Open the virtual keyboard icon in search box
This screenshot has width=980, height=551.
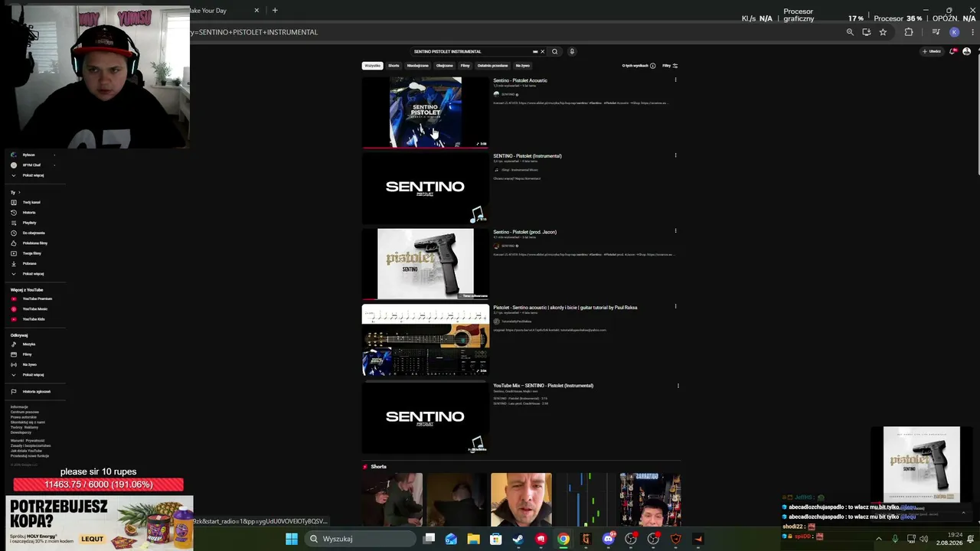[535, 52]
